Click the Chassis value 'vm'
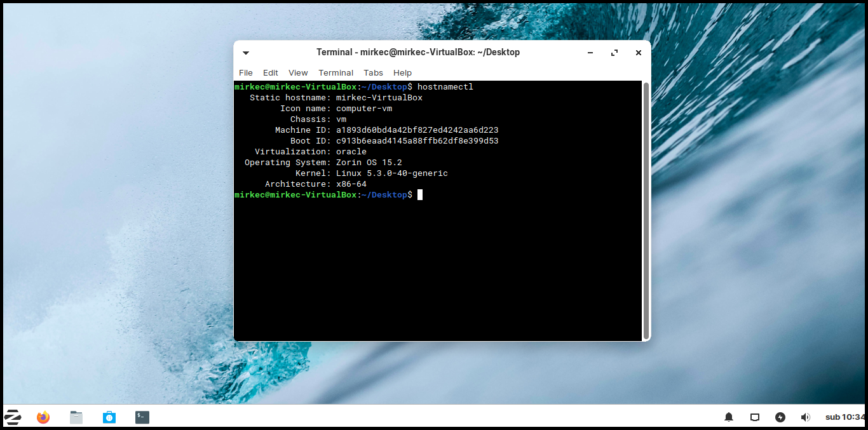This screenshot has height=430, width=868. pos(341,119)
